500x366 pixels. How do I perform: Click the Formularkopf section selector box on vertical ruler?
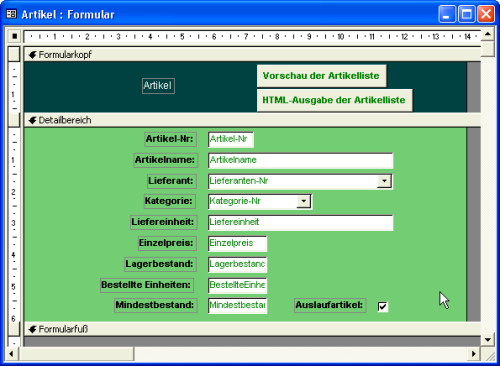coord(14,54)
